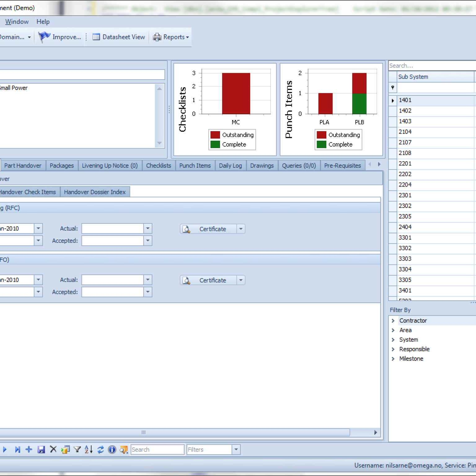Open RFO Certificate dropdown arrow

coord(241,280)
